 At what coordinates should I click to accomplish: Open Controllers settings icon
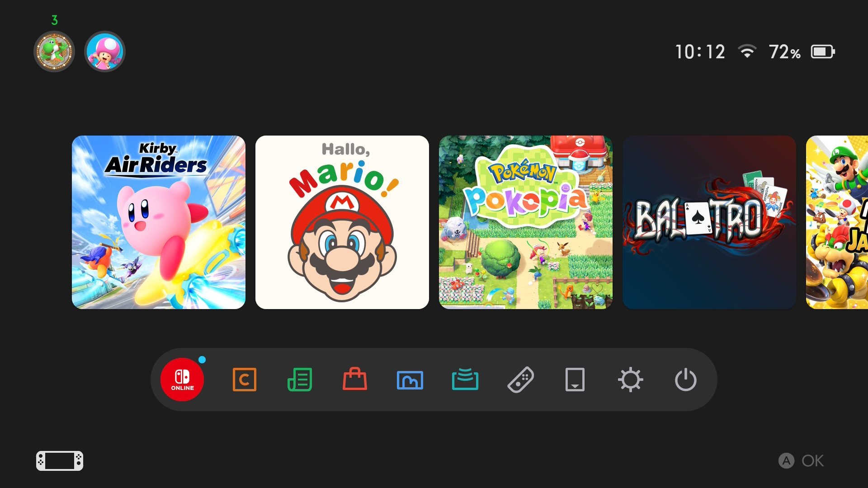pos(520,380)
